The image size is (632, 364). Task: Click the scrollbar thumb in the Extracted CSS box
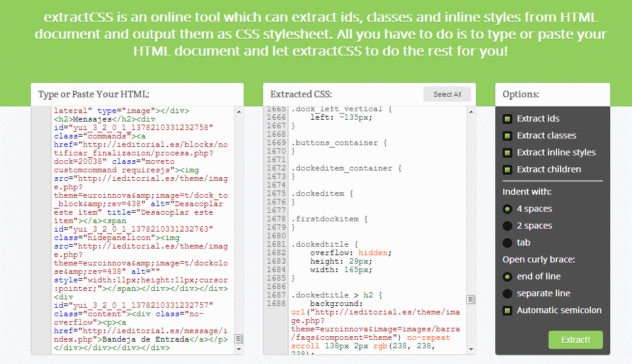point(471,299)
